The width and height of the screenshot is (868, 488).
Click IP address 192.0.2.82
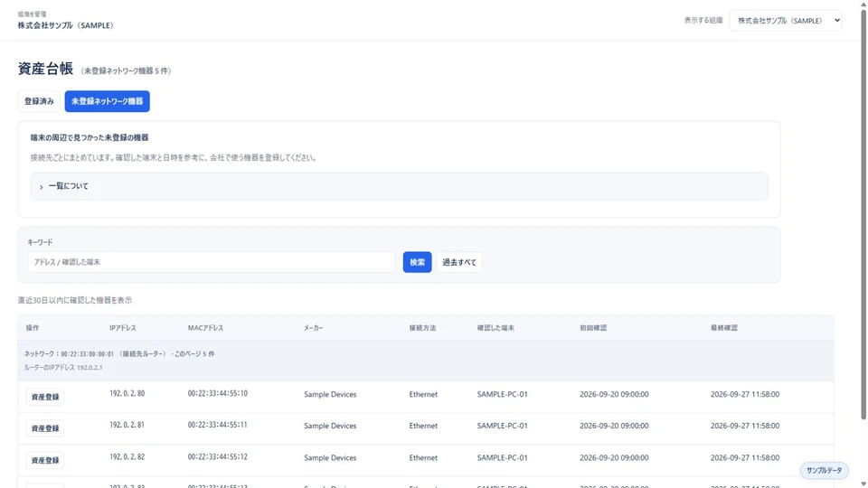pyautogui.click(x=127, y=457)
